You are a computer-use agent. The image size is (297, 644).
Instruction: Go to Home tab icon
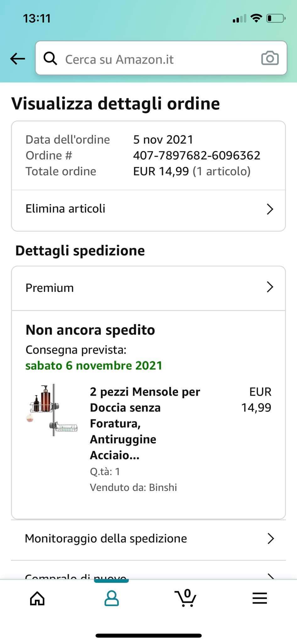point(37,598)
